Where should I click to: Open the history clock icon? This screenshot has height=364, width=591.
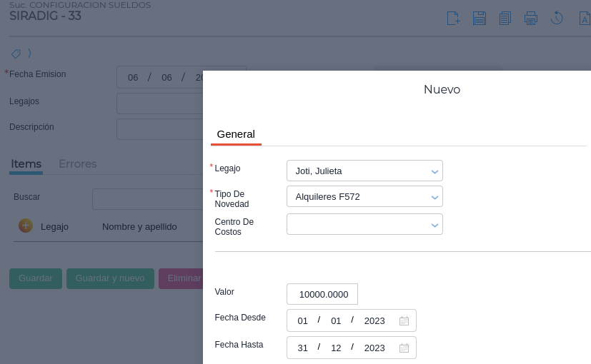[557, 19]
